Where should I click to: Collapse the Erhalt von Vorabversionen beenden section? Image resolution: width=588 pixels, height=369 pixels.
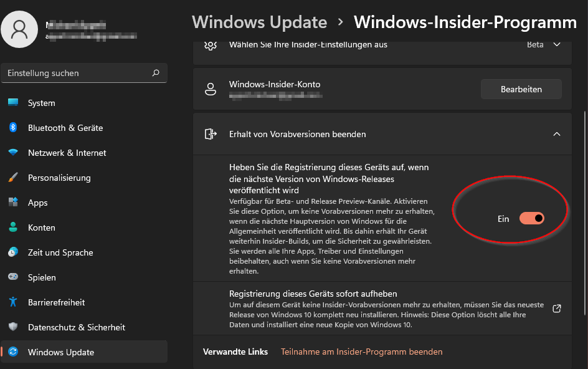[x=557, y=134]
